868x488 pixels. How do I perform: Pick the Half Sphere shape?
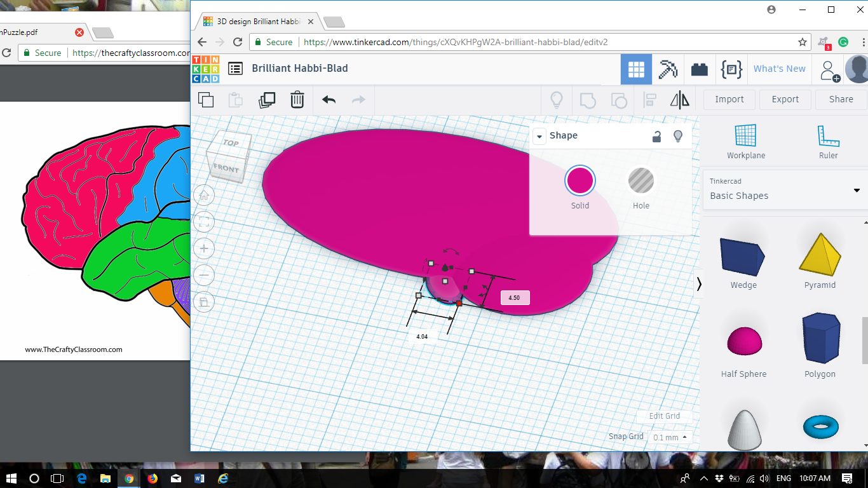(744, 341)
